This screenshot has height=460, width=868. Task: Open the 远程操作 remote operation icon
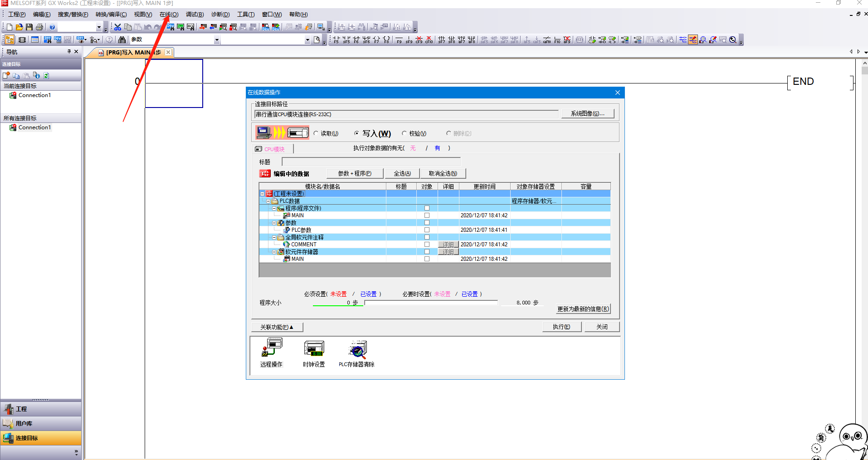271,348
